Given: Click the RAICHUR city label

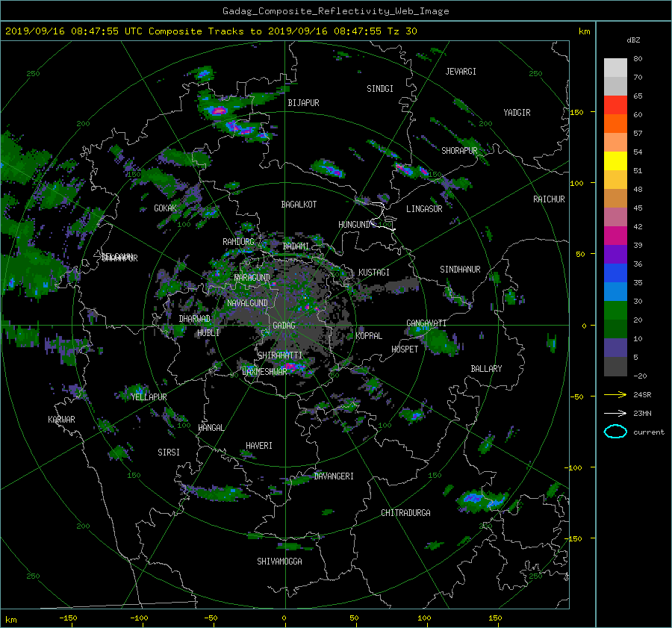Looking at the screenshot, I should (549, 199).
